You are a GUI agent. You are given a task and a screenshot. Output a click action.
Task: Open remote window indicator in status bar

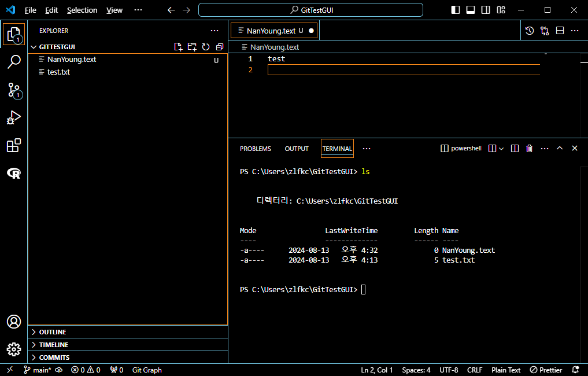click(x=10, y=370)
